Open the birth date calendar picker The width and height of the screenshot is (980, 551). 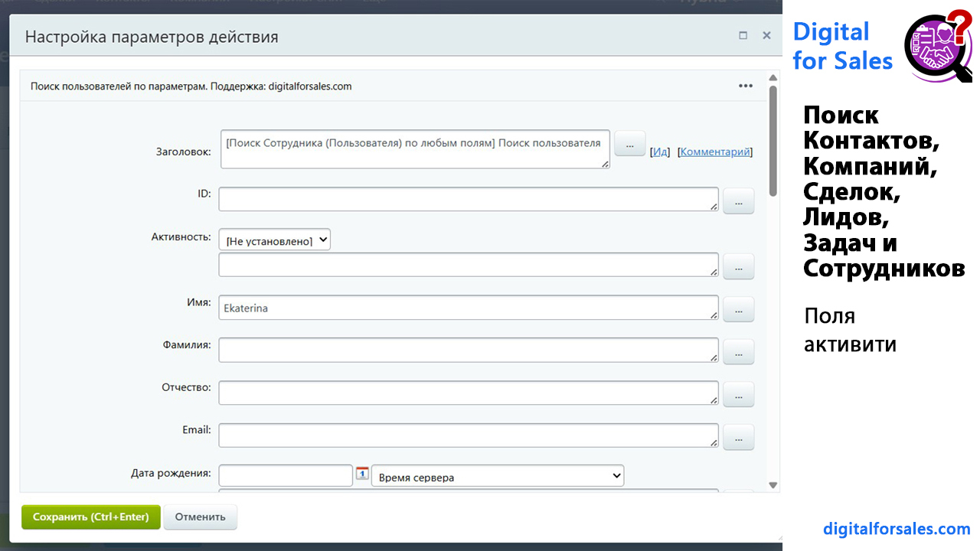pyautogui.click(x=362, y=474)
